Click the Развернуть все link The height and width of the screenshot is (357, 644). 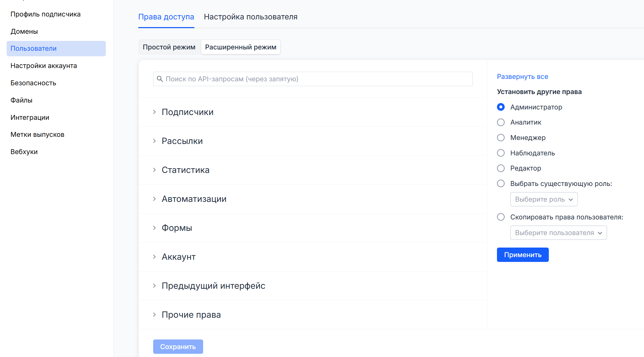coord(522,76)
